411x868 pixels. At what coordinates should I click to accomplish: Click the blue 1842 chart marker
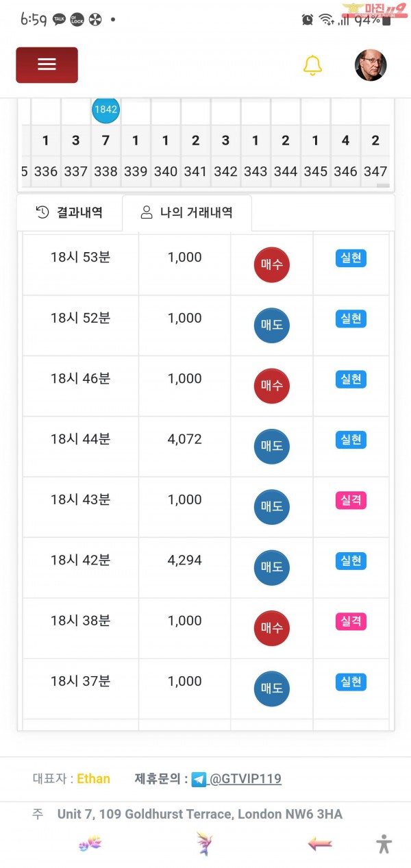[105, 110]
